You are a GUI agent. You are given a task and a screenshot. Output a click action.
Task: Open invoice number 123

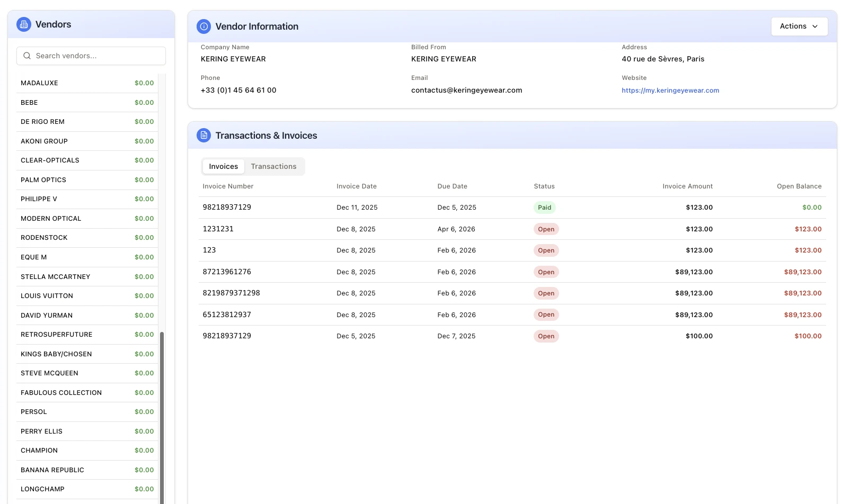(x=512, y=250)
